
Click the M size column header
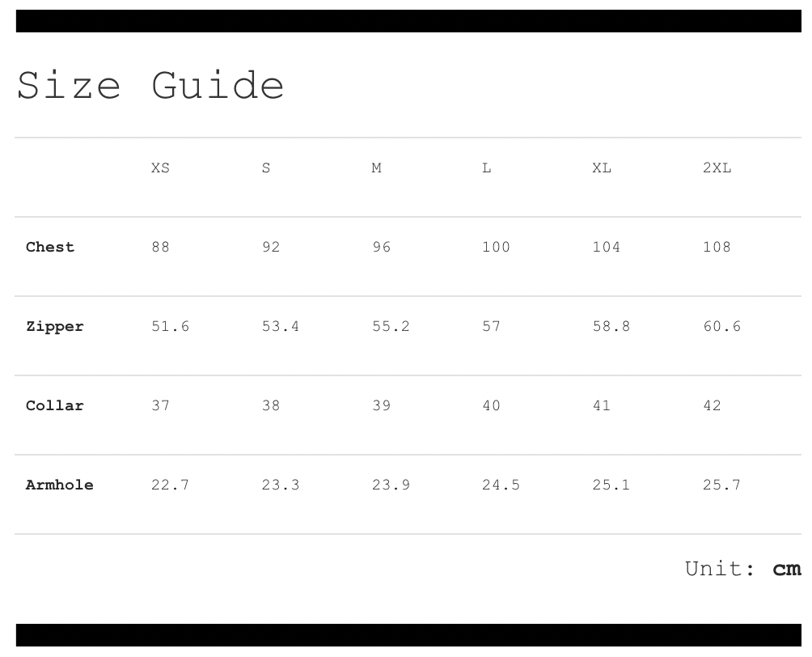376,168
